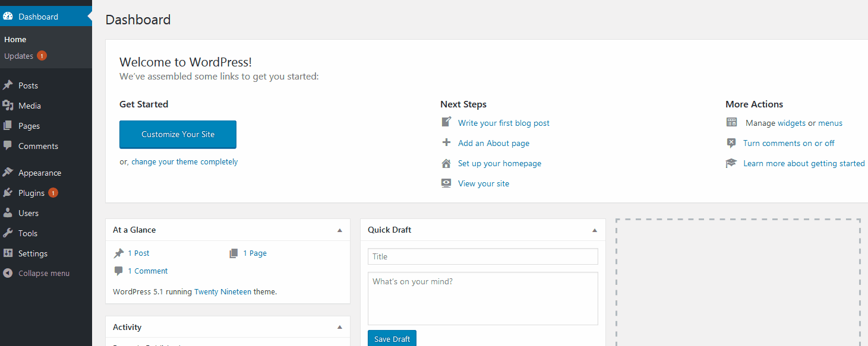This screenshot has width=868, height=346.
Task: Click the Plugins update count badge
Action: [x=53, y=193]
